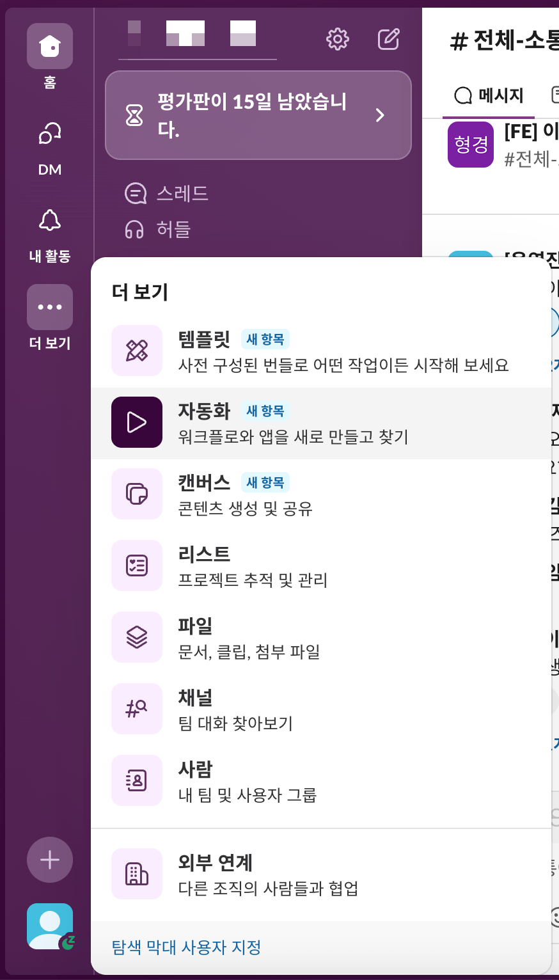Viewport: 559px width, 980px height.
Task: Click the 리스트 checklist icon
Action: [x=137, y=565]
